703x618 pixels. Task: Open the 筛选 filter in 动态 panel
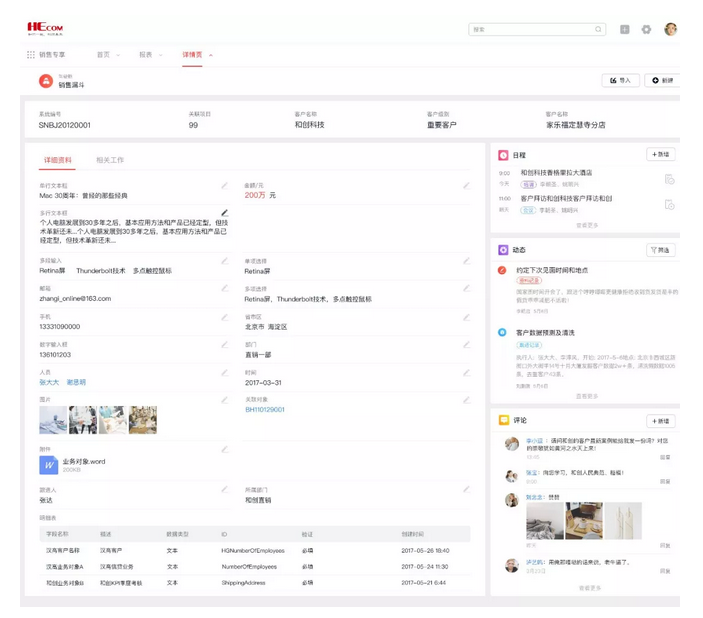tap(660, 250)
